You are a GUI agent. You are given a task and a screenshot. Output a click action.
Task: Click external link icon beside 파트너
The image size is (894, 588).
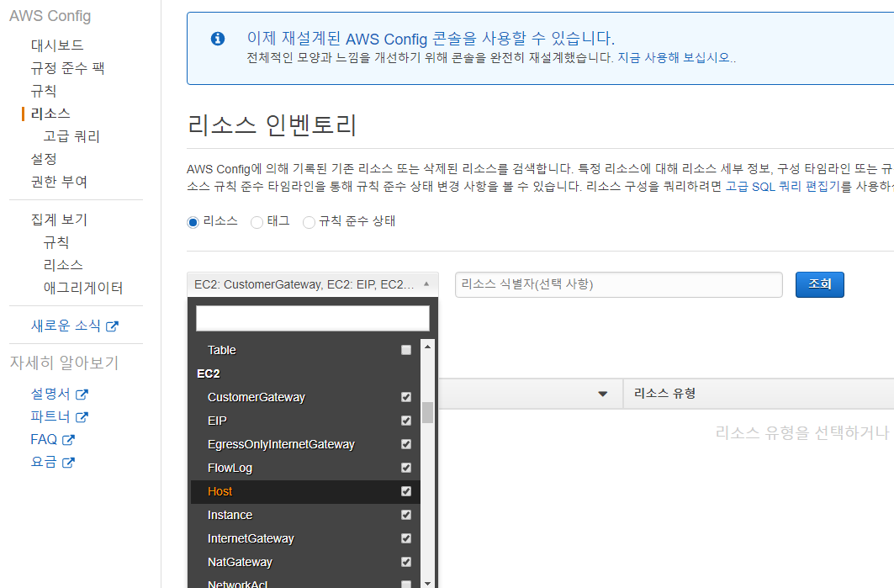coord(82,417)
